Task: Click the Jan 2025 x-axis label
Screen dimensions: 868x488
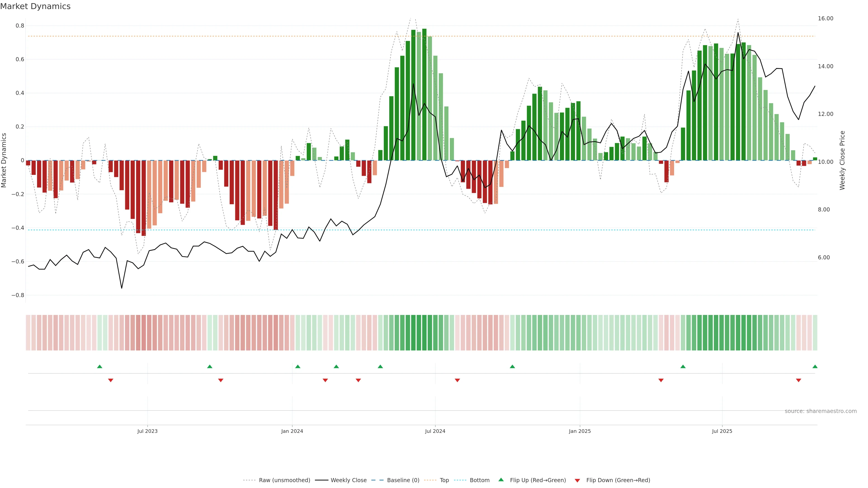Action: (580, 431)
